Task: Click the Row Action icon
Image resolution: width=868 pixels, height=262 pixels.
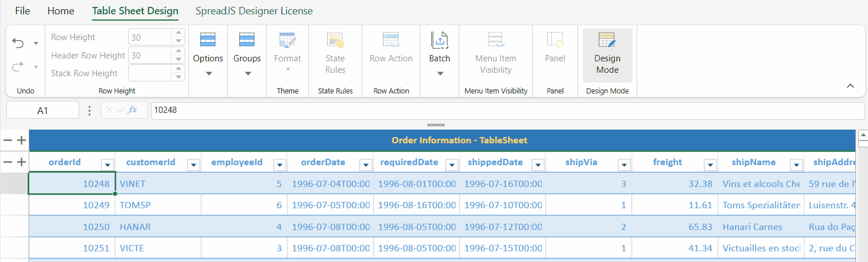Action: click(391, 40)
